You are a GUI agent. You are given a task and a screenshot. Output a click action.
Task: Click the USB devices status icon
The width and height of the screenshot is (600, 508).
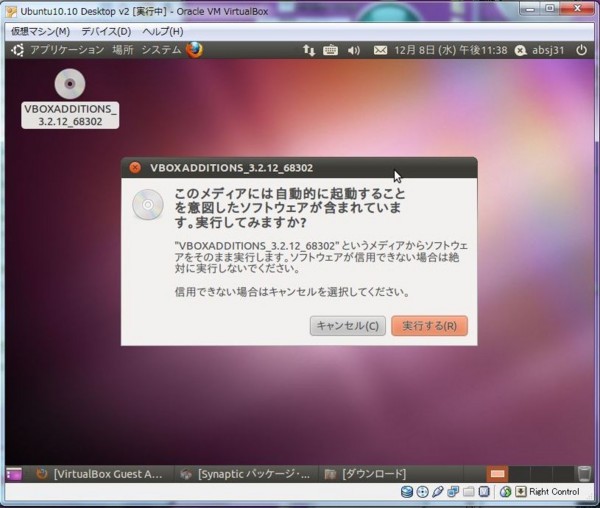[438, 492]
